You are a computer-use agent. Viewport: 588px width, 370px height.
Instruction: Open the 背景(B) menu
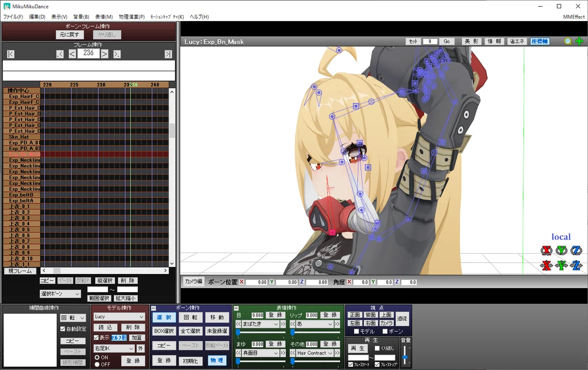(81, 17)
